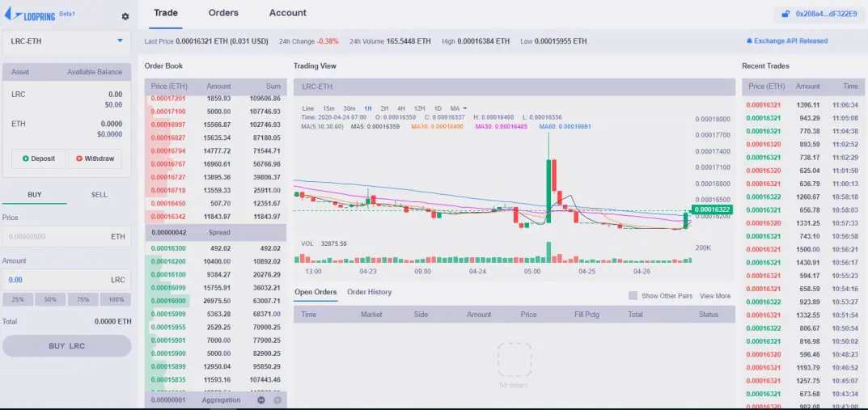Click the BUY LRC button
This screenshot has height=410, width=868.
click(x=67, y=346)
